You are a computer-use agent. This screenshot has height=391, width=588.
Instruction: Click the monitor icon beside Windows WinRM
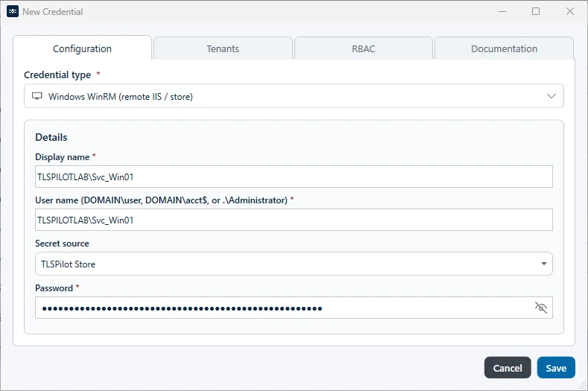pyautogui.click(x=37, y=96)
